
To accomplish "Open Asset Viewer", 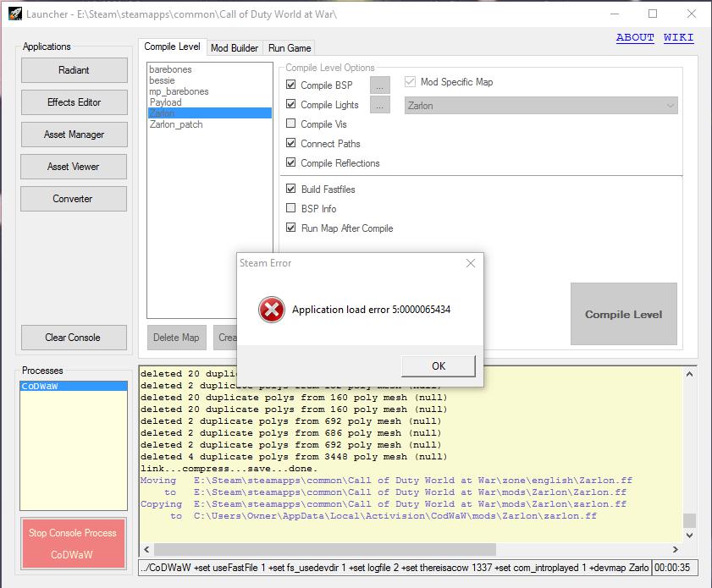I will point(74,167).
